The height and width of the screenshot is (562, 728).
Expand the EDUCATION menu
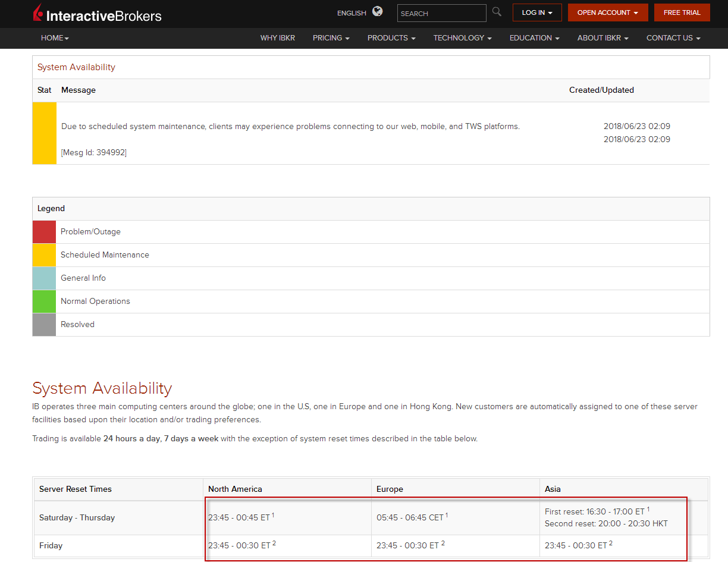coord(535,38)
